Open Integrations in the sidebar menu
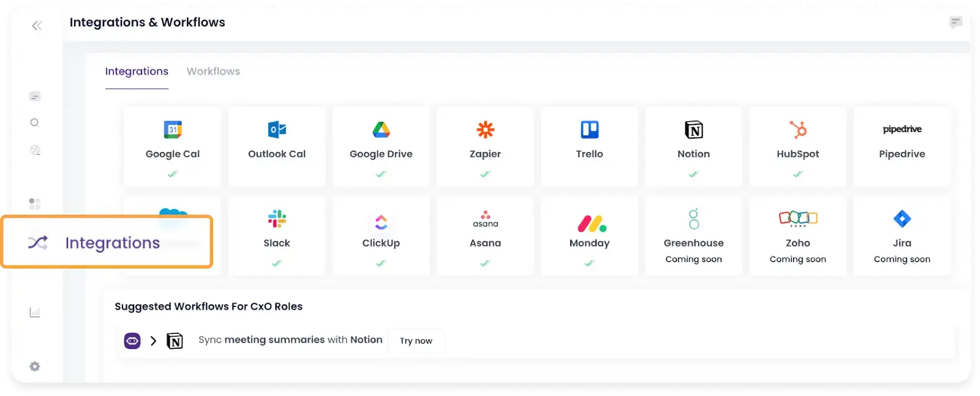This screenshot has width=980, height=396. pyautogui.click(x=107, y=242)
